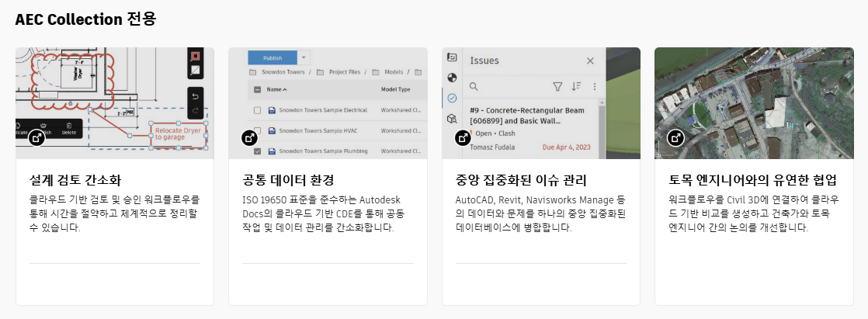
Task: Click the sheets icon atop the Issues sidebar
Action: point(453,57)
